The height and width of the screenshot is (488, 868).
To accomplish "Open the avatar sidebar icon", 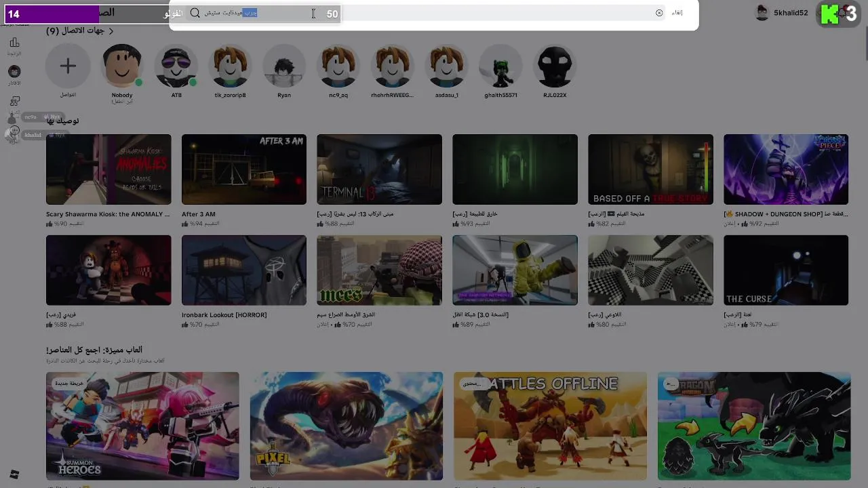I will 14,71.
